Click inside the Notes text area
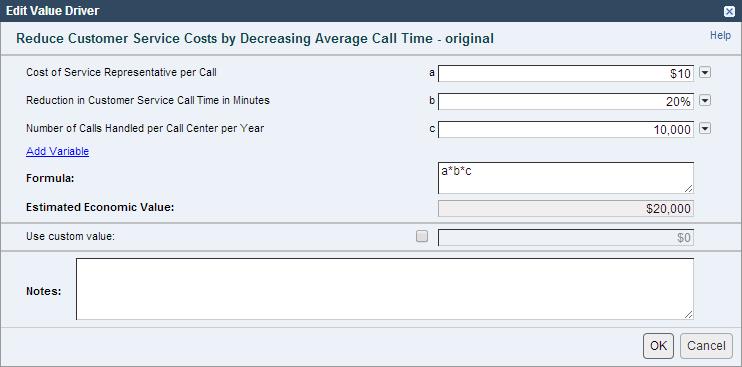 pyautogui.click(x=385, y=289)
